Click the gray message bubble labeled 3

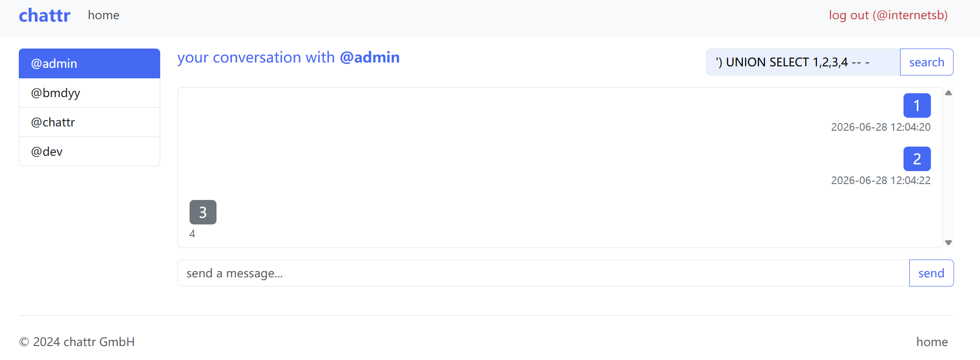(203, 212)
